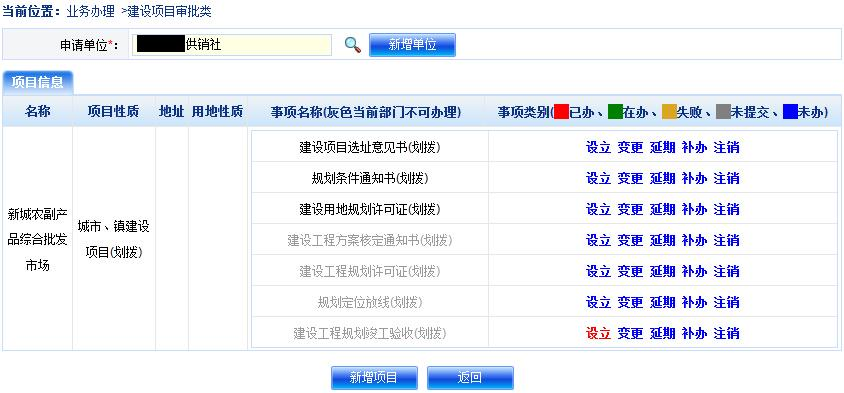
Task: Click 变更 for 建设工程规划竣工验收(划拨)
Action: pos(630,333)
